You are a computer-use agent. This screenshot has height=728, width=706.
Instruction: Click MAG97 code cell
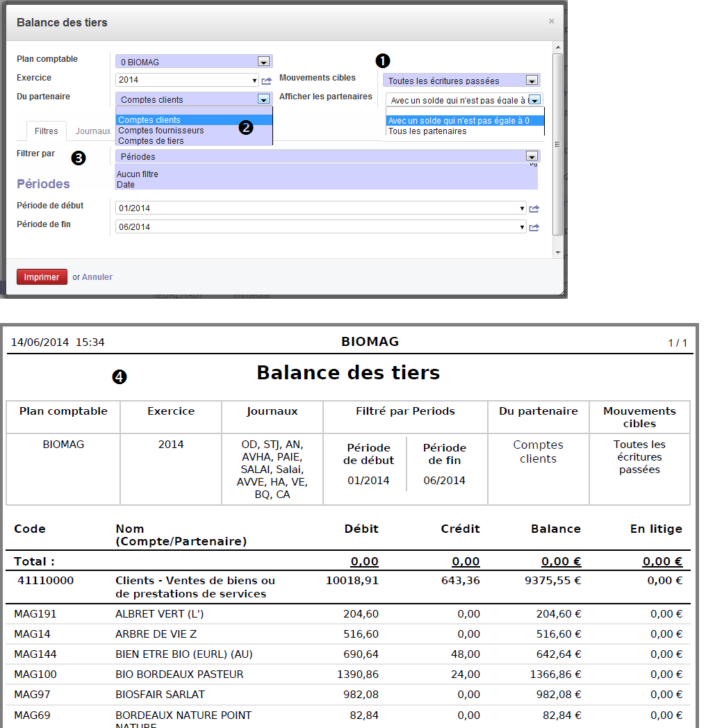(x=32, y=694)
